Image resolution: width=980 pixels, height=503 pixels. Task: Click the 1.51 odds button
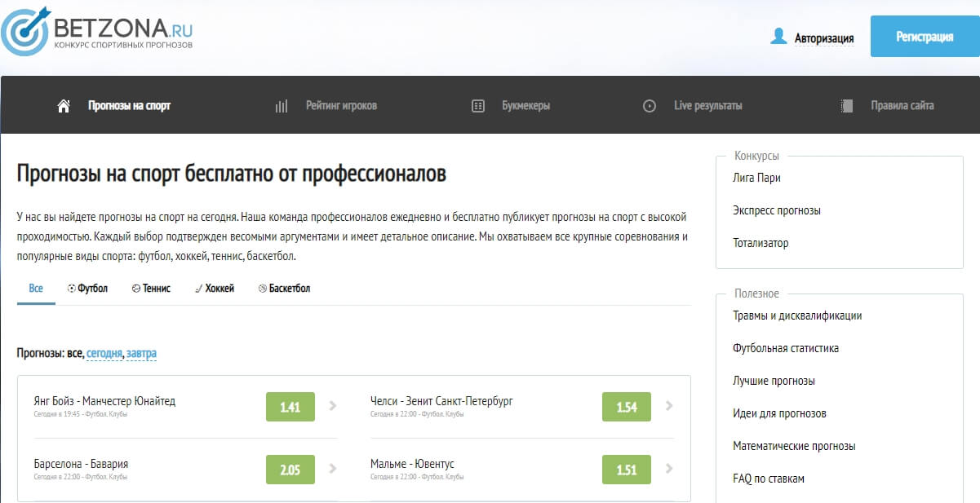point(627,470)
